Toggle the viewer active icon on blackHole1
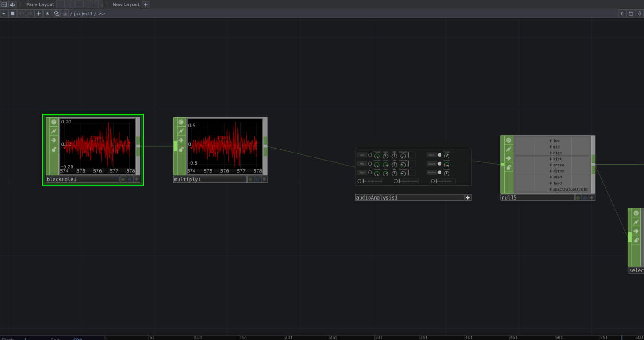The height and width of the screenshot is (340, 644). (x=54, y=122)
